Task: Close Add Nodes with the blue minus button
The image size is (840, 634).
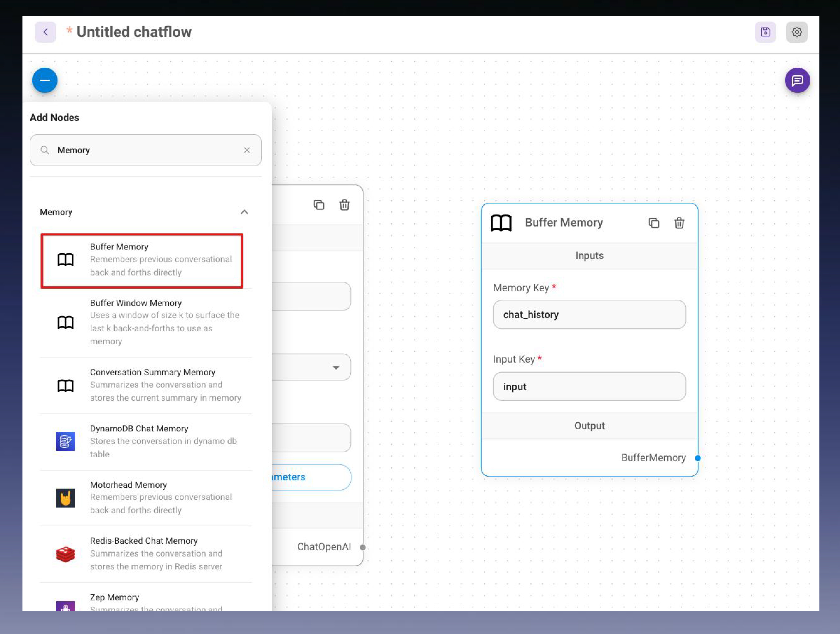Action: pos(45,80)
